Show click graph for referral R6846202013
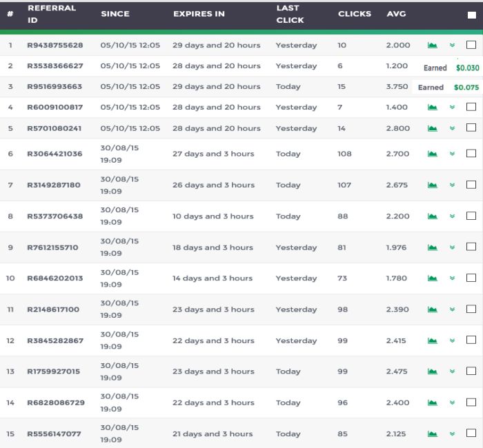Viewport: 483px width, 448px height. click(432, 278)
